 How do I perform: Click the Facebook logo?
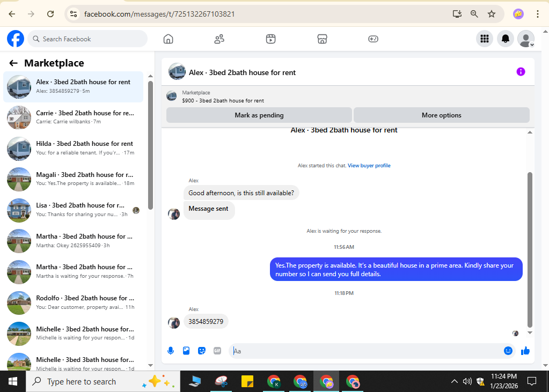pyautogui.click(x=16, y=39)
